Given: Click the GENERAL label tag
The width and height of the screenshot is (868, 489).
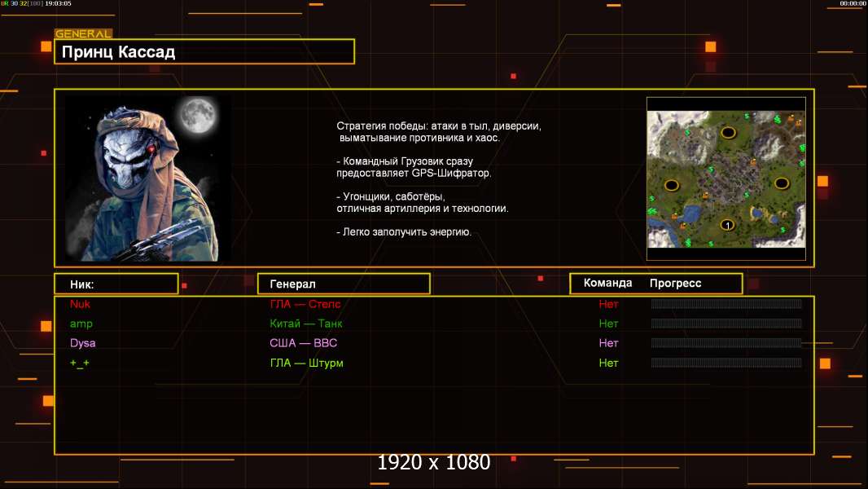Looking at the screenshot, I should pos(83,33).
